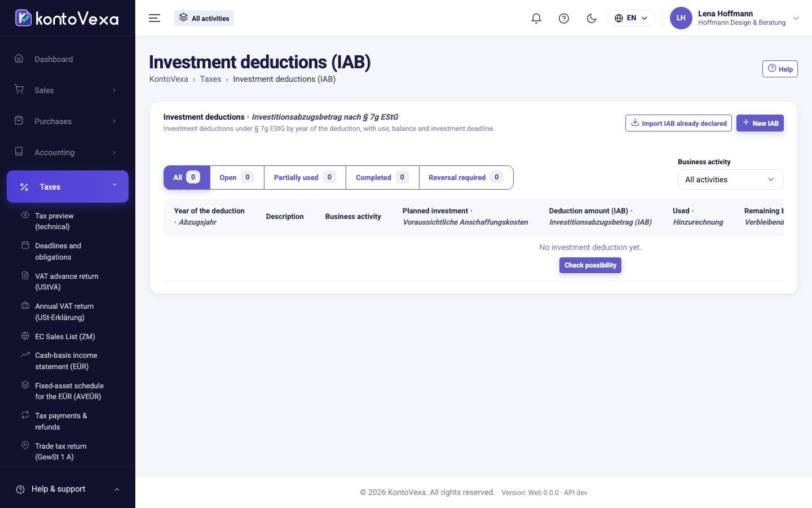Select the All tab
Screen dimensions: 812x508
coord(187,177)
